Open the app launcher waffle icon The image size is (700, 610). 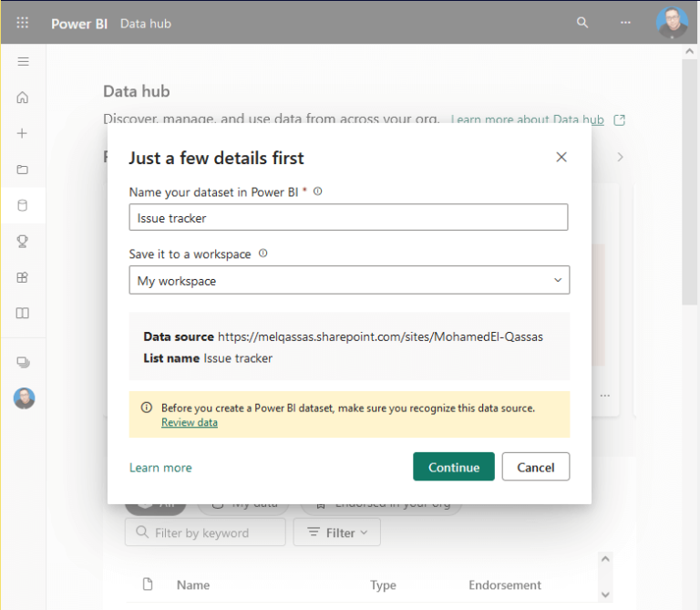(x=24, y=23)
